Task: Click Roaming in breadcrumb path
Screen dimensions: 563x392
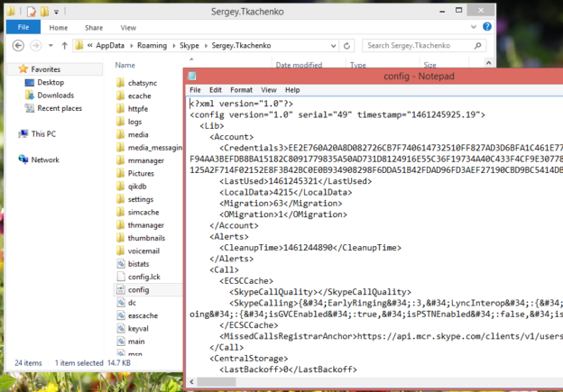Action: [x=152, y=46]
